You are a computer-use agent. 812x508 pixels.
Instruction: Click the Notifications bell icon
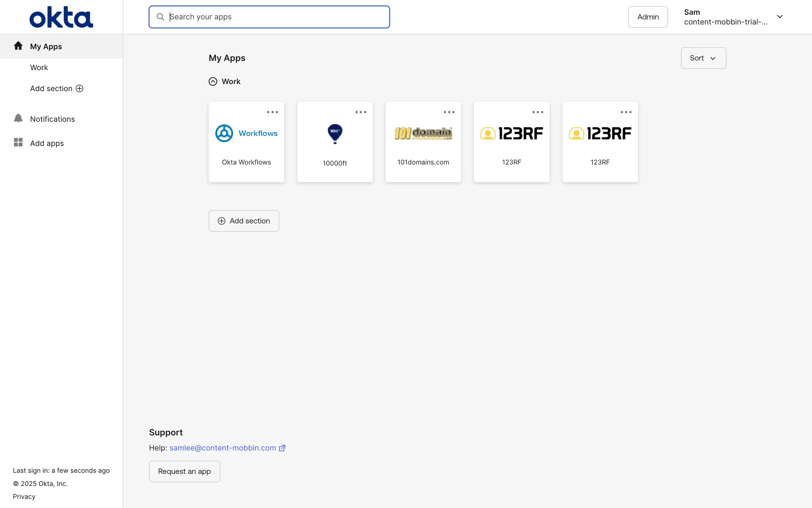point(18,119)
